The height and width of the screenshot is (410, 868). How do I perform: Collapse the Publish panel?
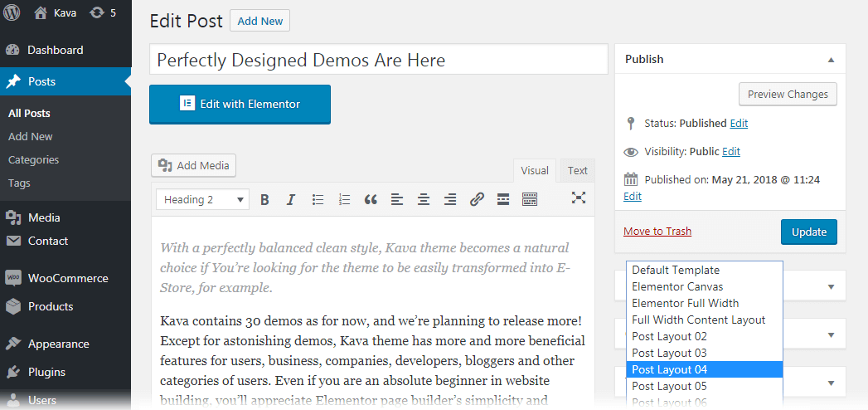831,60
